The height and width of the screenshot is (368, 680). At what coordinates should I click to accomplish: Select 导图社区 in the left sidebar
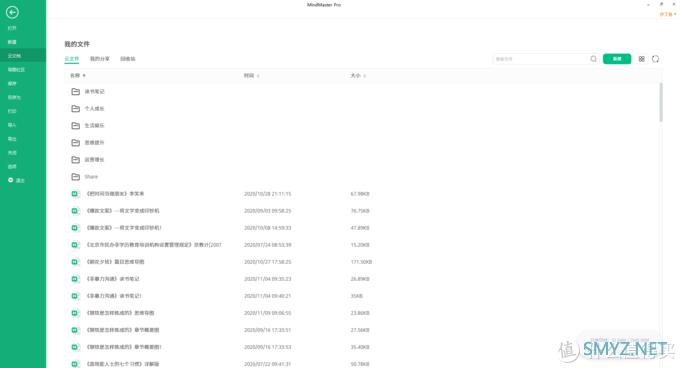16,70
